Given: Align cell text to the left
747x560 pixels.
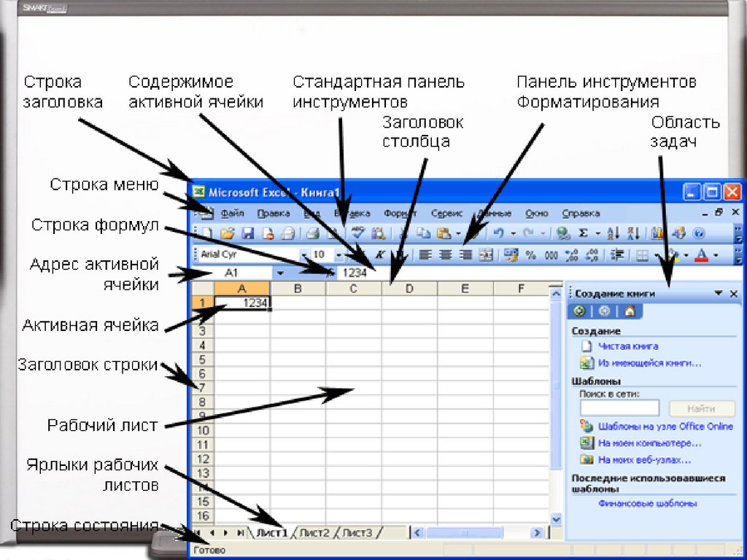Looking at the screenshot, I should click(x=425, y=255).
